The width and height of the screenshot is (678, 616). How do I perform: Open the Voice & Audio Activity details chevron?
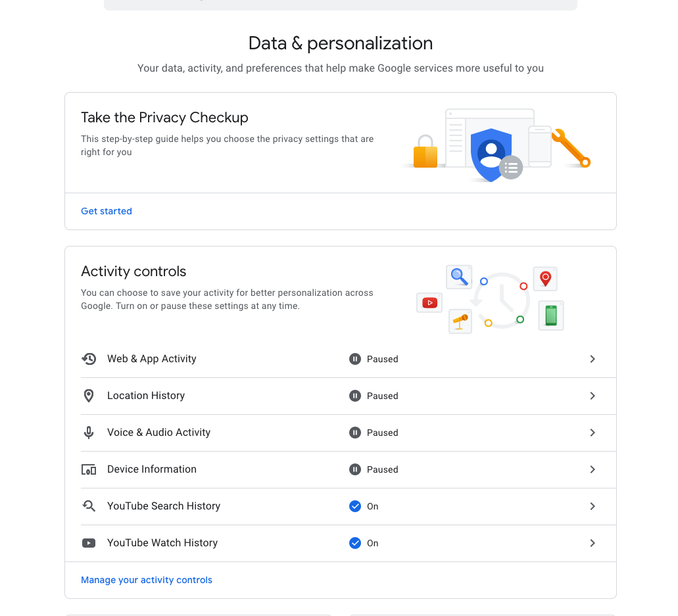coord(592,433)
